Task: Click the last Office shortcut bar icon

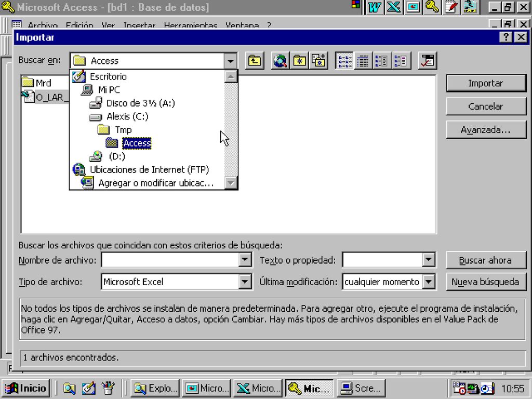Action: 471,7
